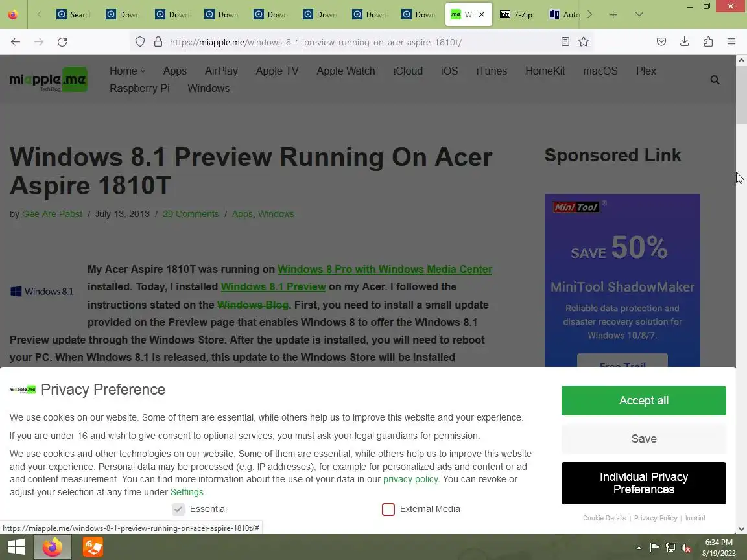
Task: Open the Privacy Policy footer link
Action: [656, 518]
